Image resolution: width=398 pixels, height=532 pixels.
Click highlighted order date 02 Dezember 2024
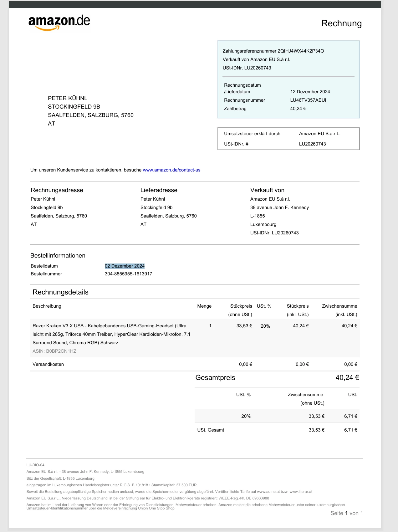click(x=125, y=266)
